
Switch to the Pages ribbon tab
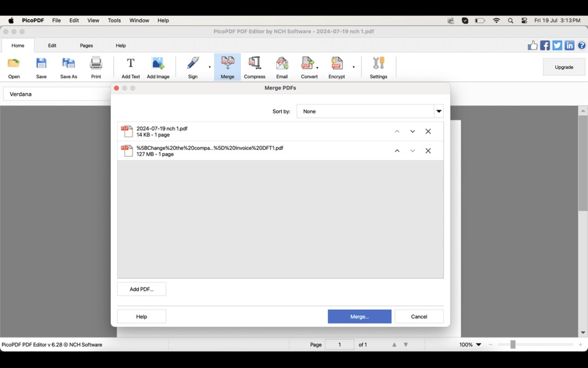pos(86,45)
